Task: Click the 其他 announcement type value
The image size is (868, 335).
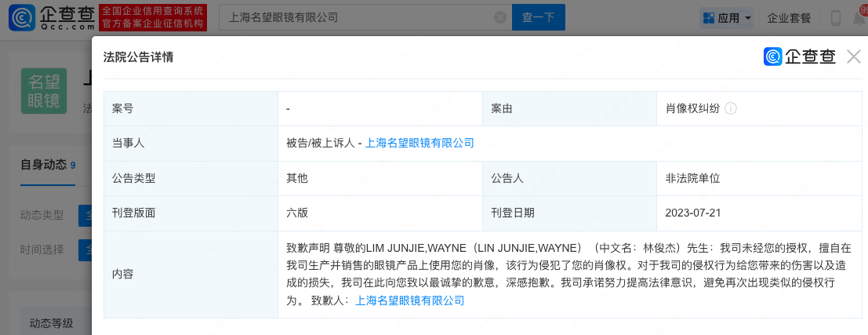Action: [296, 178]
